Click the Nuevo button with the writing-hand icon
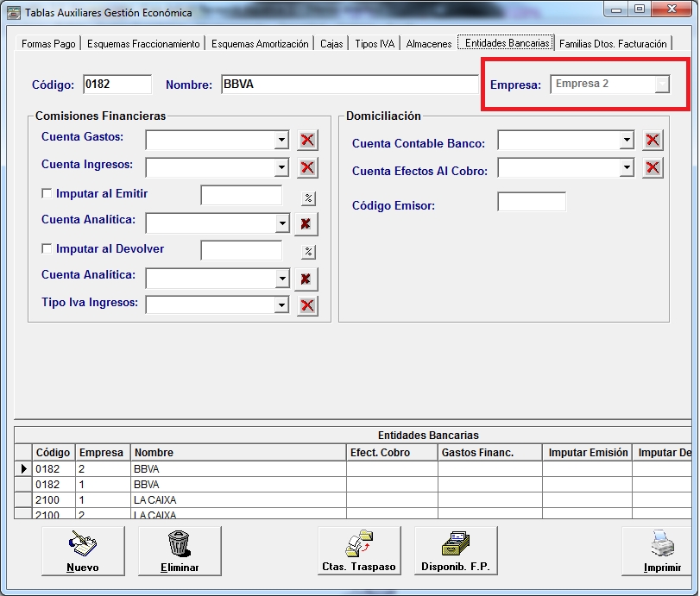700x596 pixels. [x=83, y=551]
